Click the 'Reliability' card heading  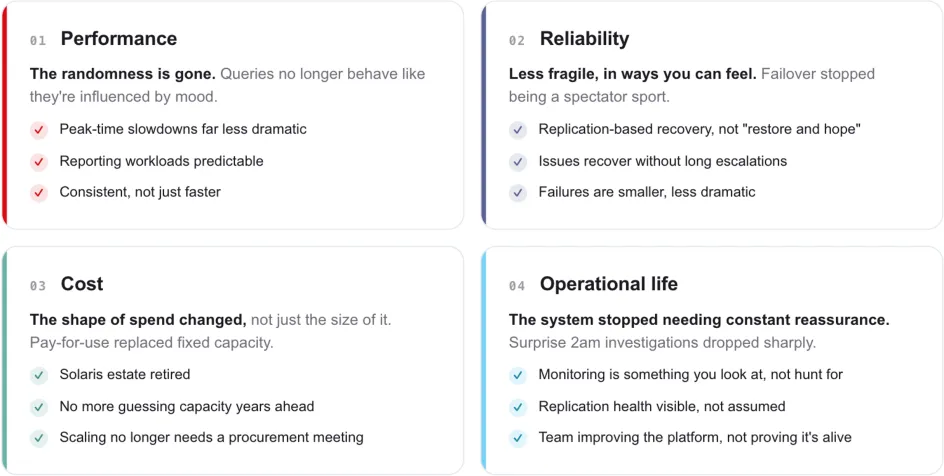pos(584,39)
